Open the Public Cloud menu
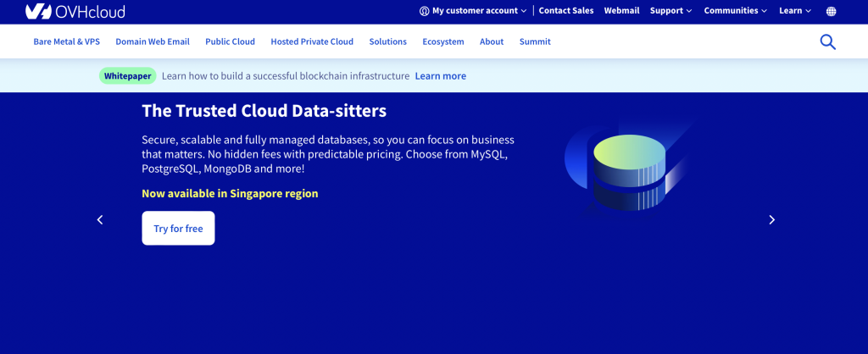 (230, 41)
